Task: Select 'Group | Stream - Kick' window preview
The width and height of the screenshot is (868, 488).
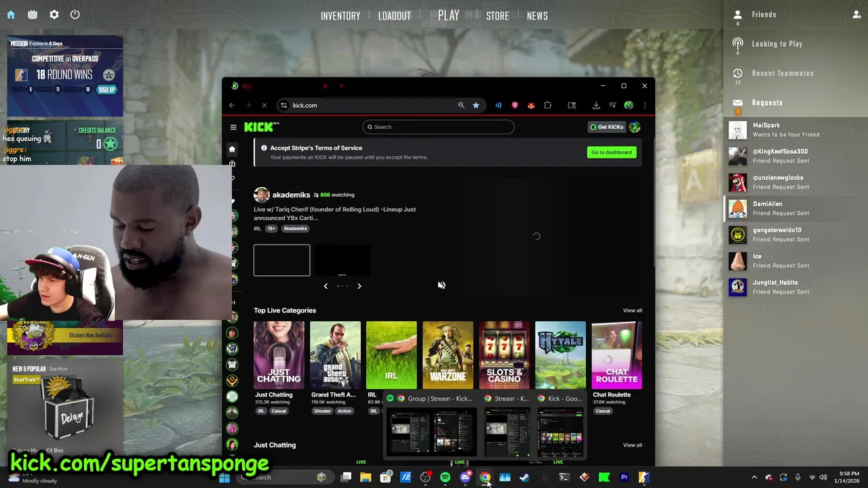Action: coord(431,425)
